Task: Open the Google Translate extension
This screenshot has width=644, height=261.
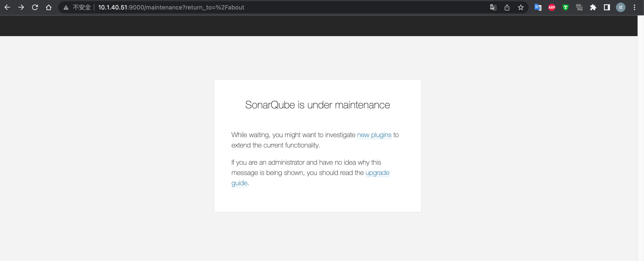Action: click(x=538, y=8)
